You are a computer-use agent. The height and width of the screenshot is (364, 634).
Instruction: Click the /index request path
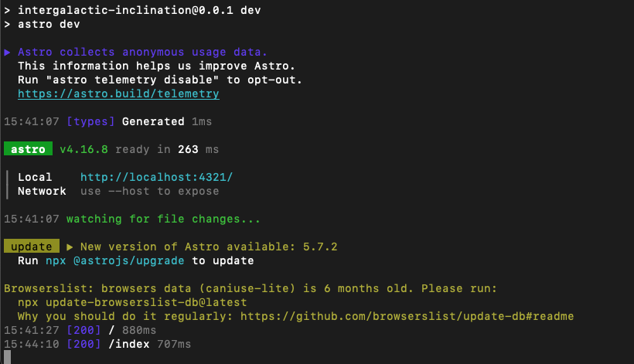pos(131,344)
